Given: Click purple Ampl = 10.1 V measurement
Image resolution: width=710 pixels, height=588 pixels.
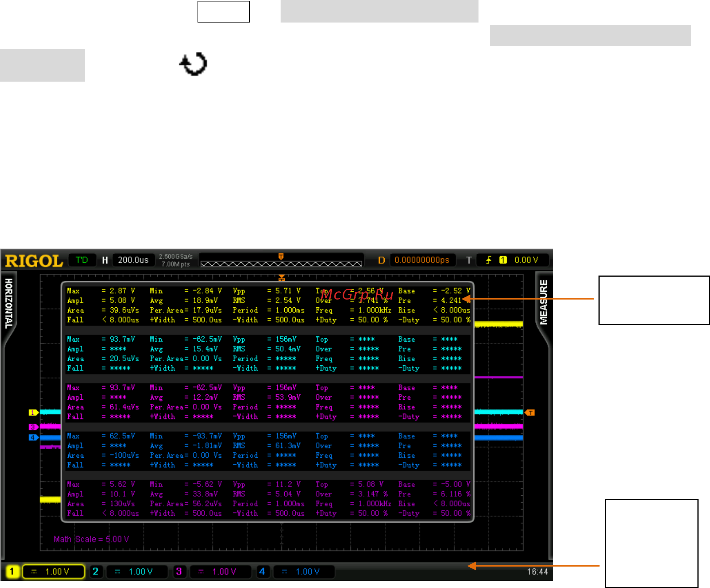Looking at the screenshot, I should (x=101, y=494).
